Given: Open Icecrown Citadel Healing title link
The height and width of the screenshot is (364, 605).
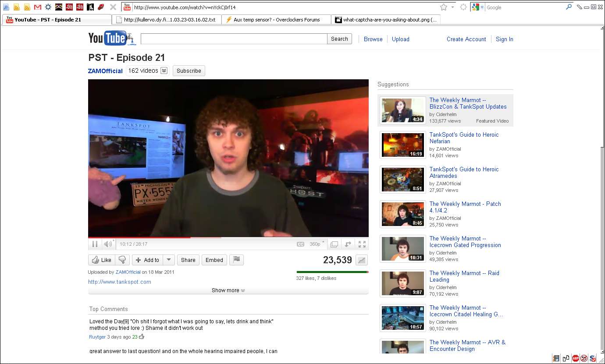Looking at the screenshot, I should (x=466, y=311).
